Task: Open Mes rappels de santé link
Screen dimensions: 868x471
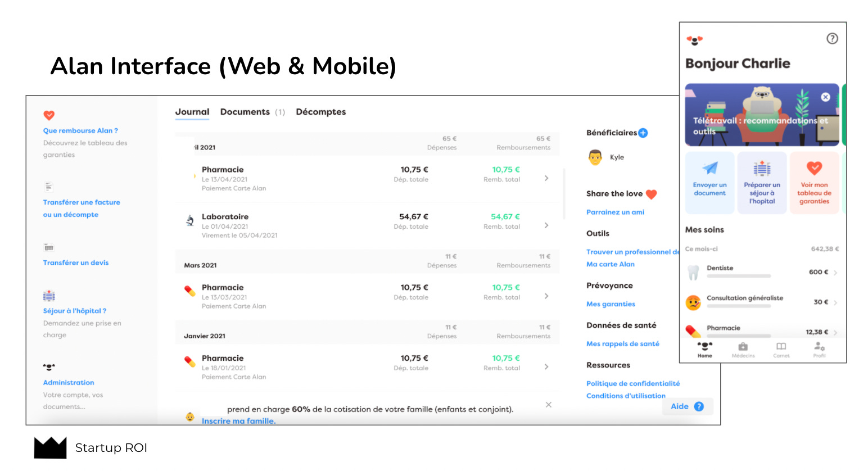Action: 623,344
